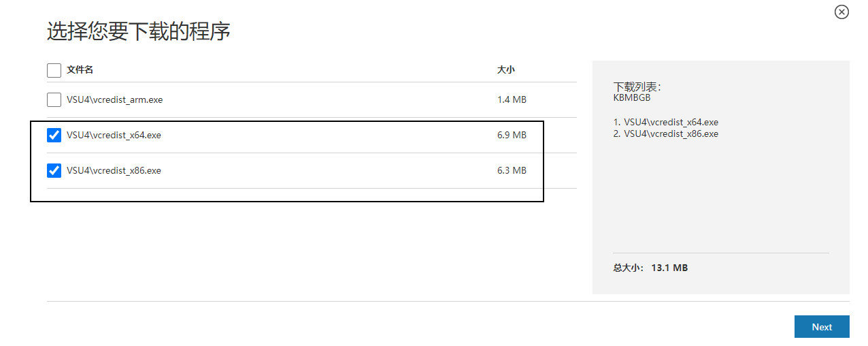Click the 6.3 MB size value
This screenshot has width=868, height=346.
coord(512,171)
